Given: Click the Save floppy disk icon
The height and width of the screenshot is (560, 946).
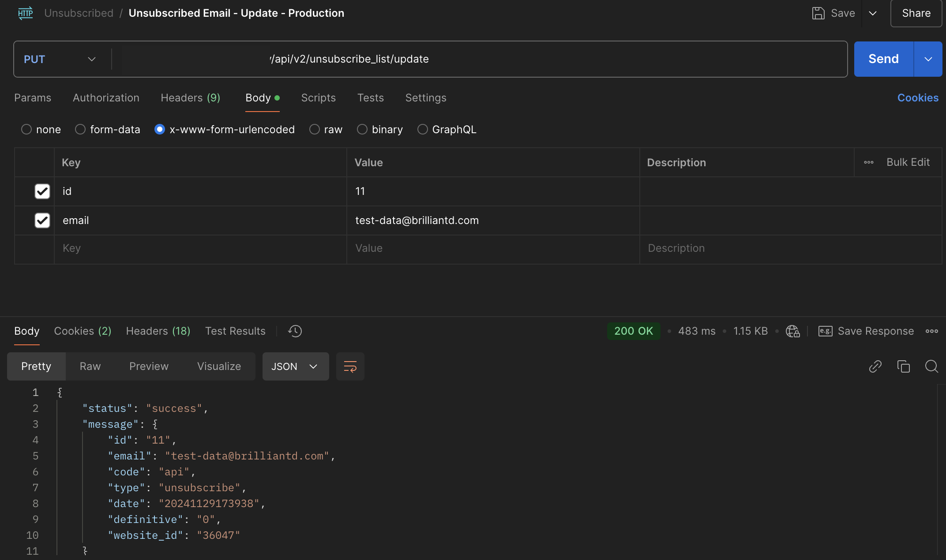Looking at the screenshot, I should point(818,13).
